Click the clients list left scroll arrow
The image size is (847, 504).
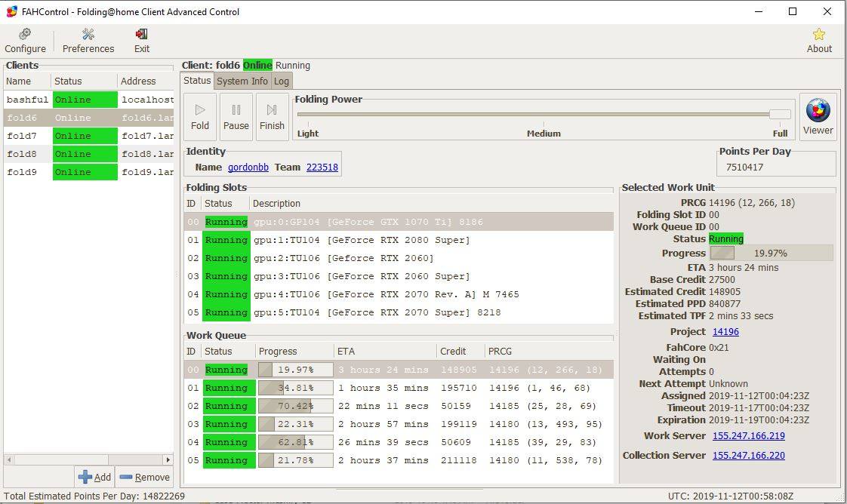click(8, 459)
